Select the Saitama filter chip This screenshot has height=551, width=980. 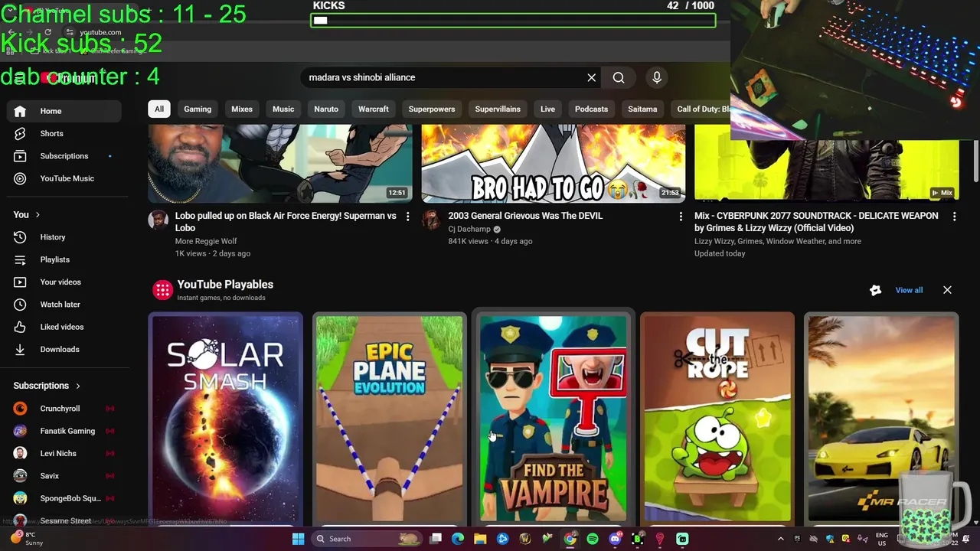click(642, 109)
